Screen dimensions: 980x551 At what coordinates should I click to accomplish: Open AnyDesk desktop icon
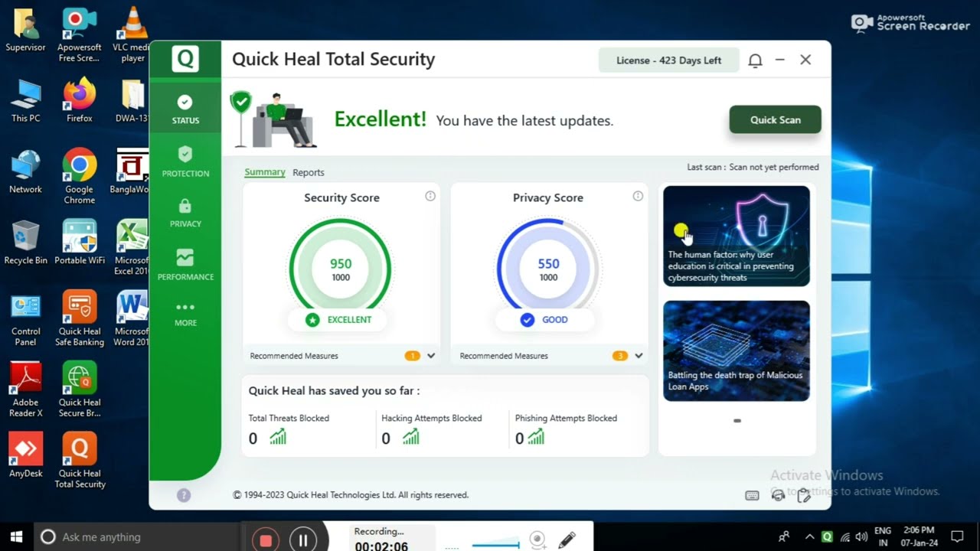coord(26,456)
